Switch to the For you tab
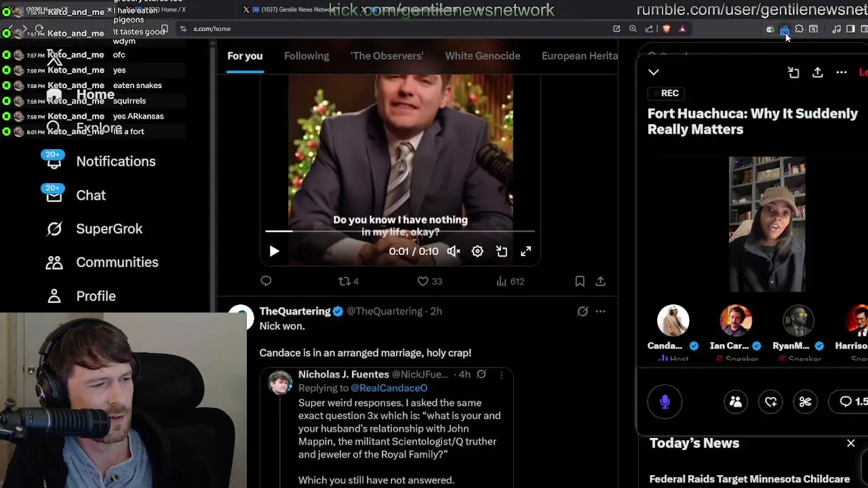 tap(245, 56)
